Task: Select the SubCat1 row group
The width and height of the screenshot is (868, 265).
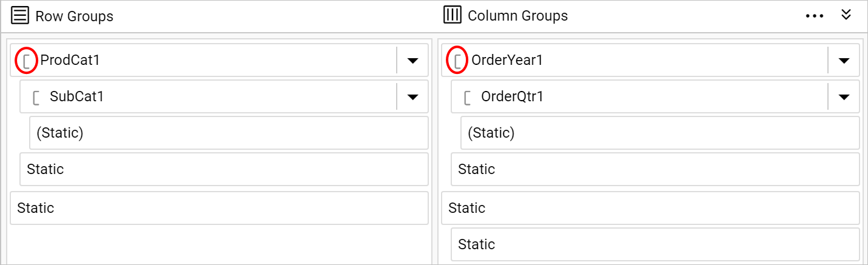Action: point(224,96)
